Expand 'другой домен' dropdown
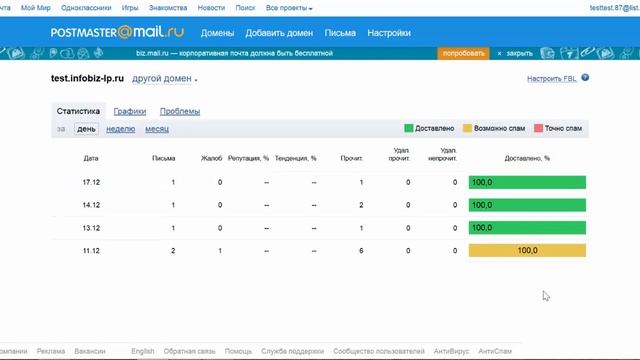Viewport: 640px width, 360px height. pos(165,78)
